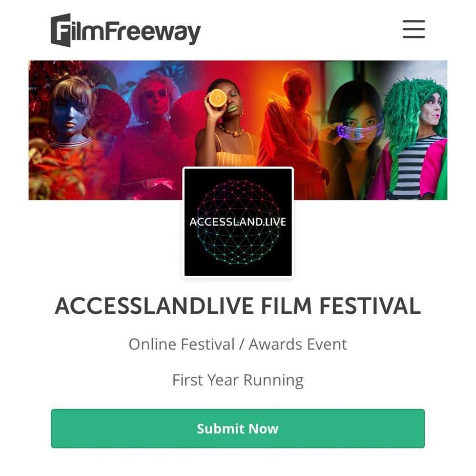
Task: Open the ACCESSLAND.LIVE festival logo image
Action: (x=238, y=222)
